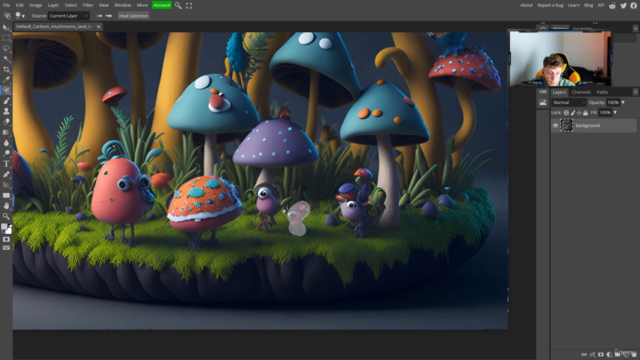
Task: Open the Facebook icon link
Action: click(634, 5)
